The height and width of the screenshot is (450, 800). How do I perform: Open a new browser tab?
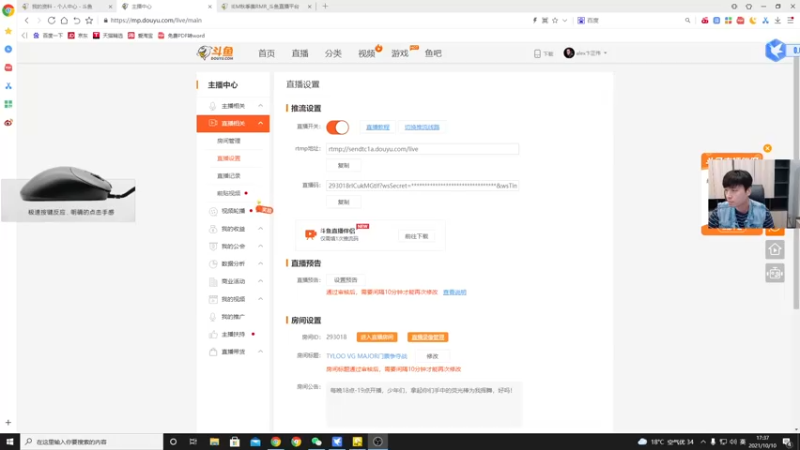pyautogui.click(x=326, y=6)
